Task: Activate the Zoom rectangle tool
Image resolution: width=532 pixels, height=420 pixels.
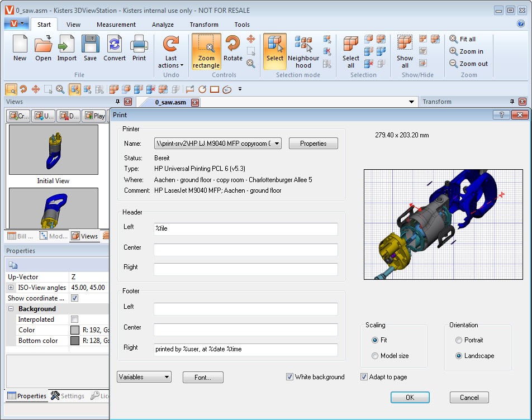Action: pos(206,51)
